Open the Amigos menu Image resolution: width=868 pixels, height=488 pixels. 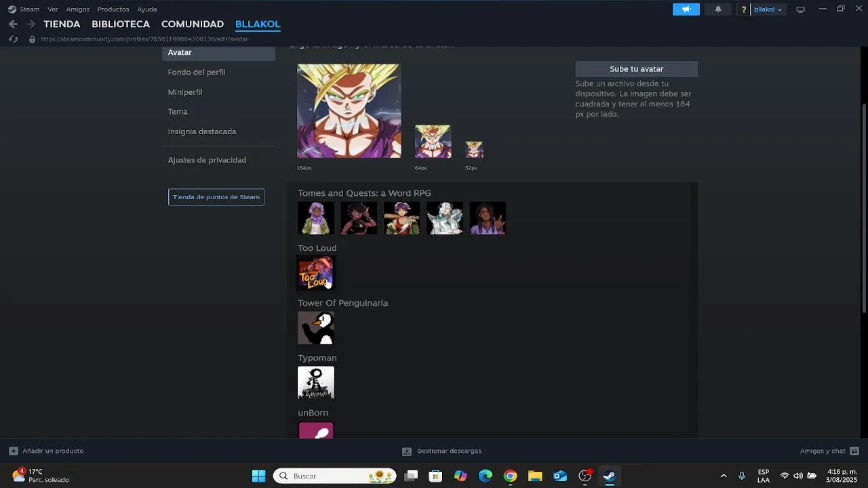tap(77, 9)
